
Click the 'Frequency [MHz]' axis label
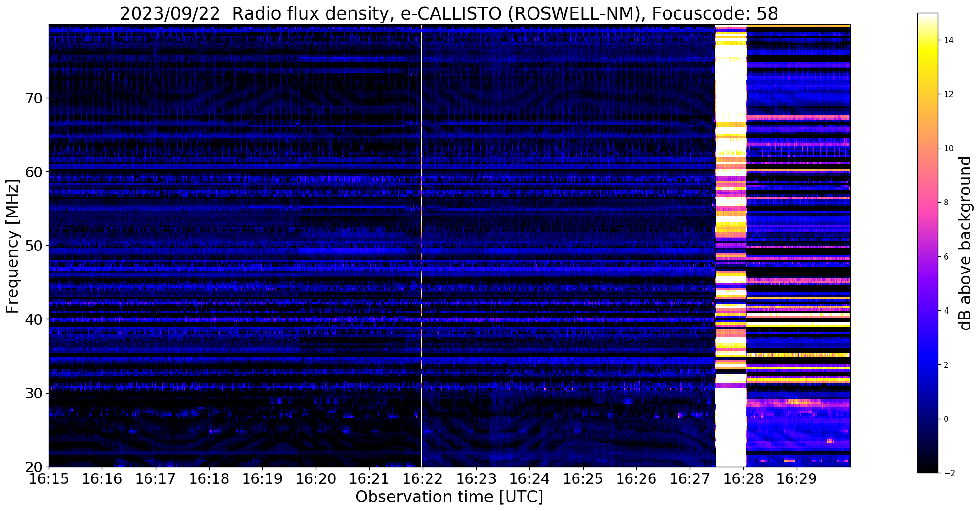tap(13, 247)
